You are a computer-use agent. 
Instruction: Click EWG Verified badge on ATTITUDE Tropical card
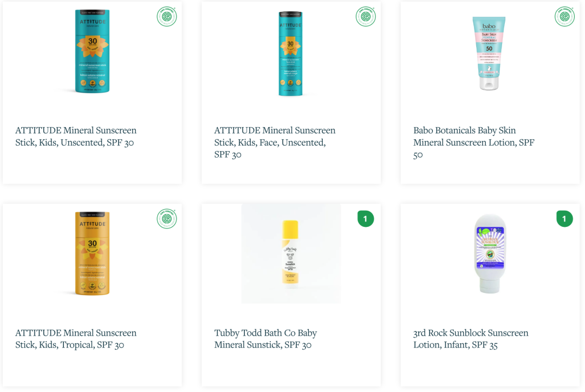coord(167,219)
